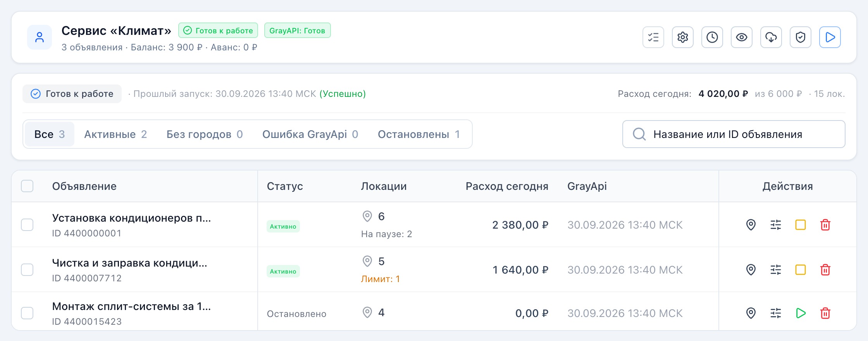Click the shield check icon
Image resolution: width=868 pixels, height=341 pixels.
801,37
